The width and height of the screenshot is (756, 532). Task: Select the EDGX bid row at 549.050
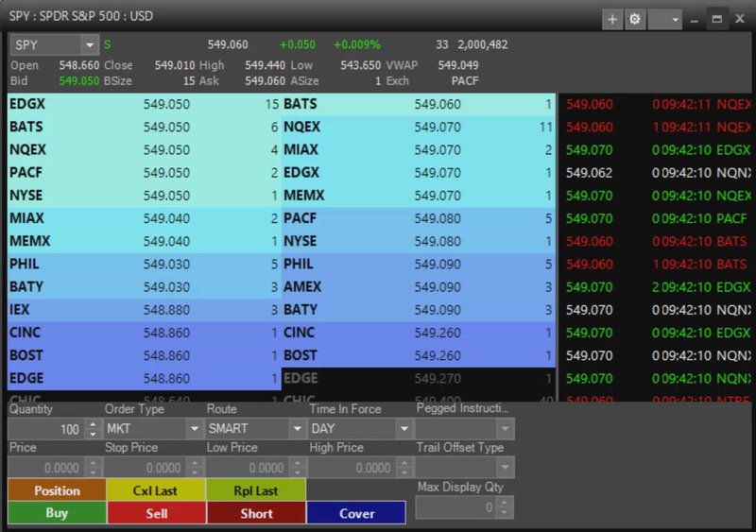pyautogui.click(x=144, y=104)
